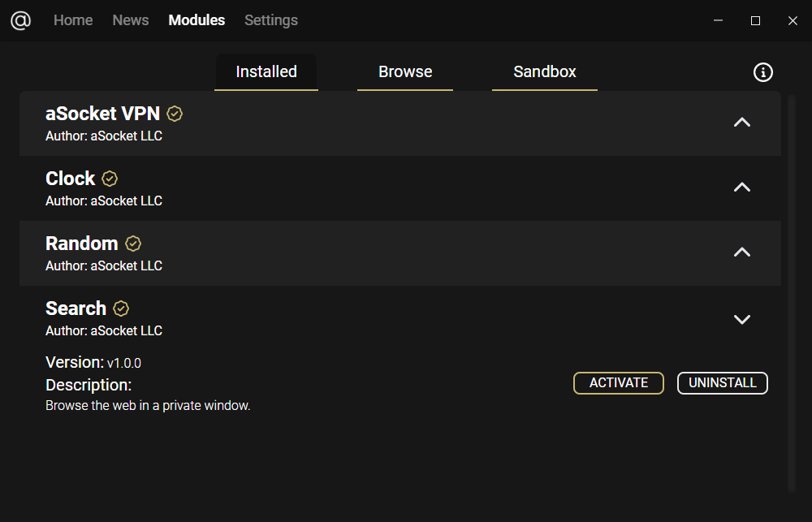Expand the Random module chevron
This screenshot has width=812, height=522.
click(x=742, y=252)
